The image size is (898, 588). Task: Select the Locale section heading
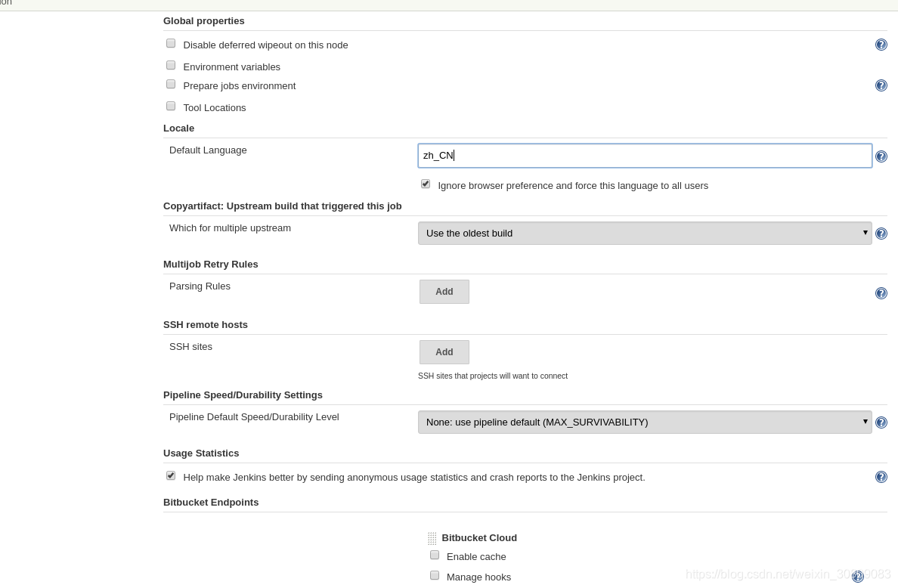pos(178,128)
